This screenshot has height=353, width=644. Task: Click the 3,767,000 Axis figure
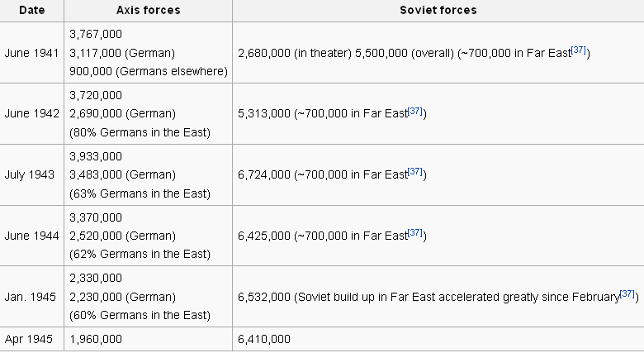coord(96,34)
